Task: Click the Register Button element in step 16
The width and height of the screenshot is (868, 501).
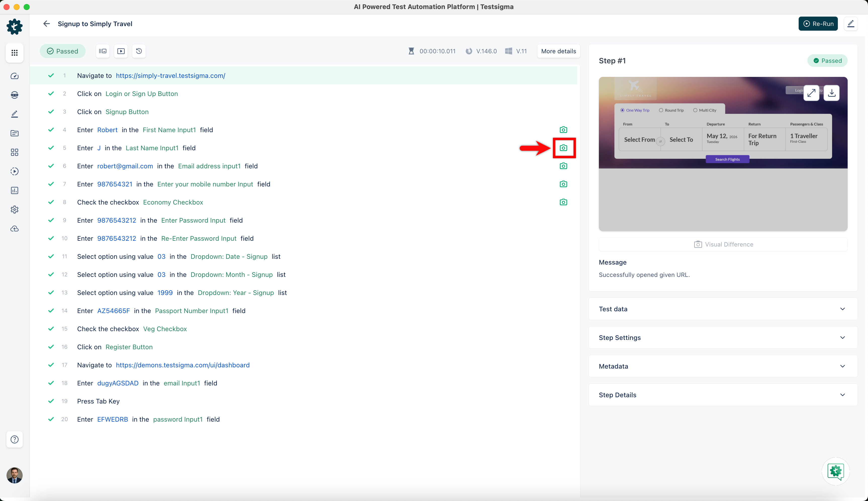Action: click(x=129, y=347)
